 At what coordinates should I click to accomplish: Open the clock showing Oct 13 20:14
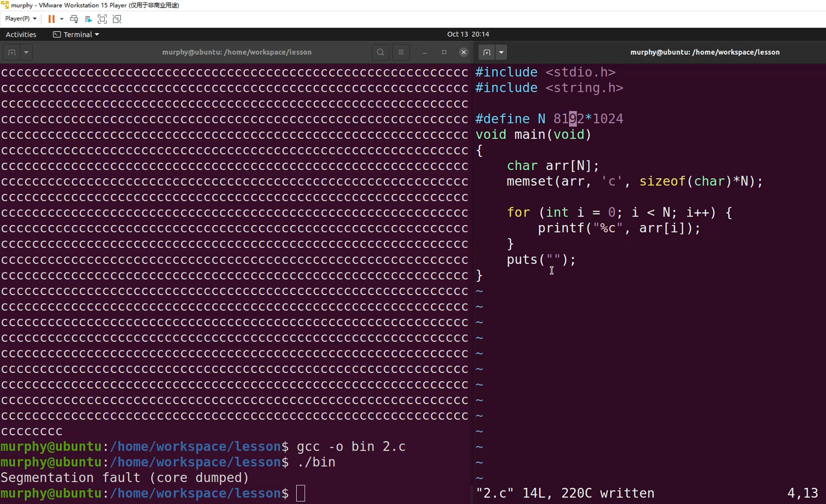click(468, 34)
